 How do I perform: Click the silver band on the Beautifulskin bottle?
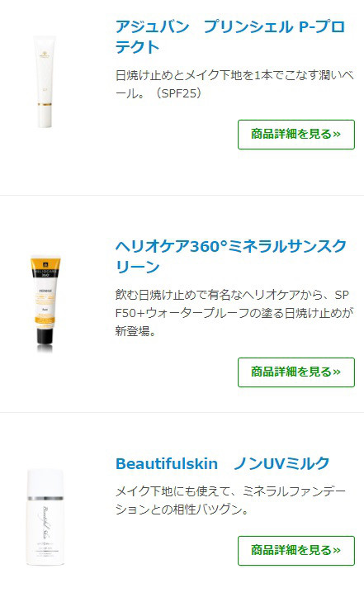pyautogui.click(x=45, y=498)
